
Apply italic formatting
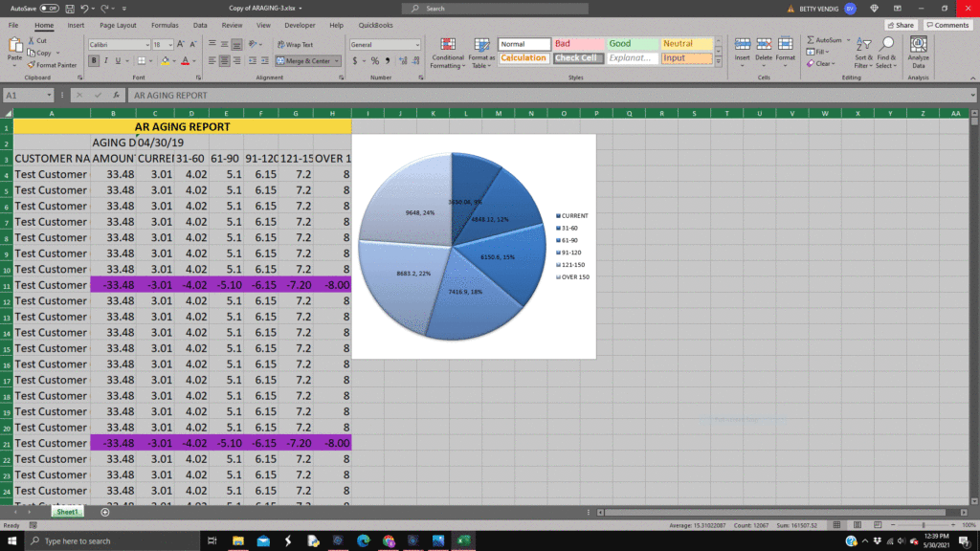[x=105, y=60]
